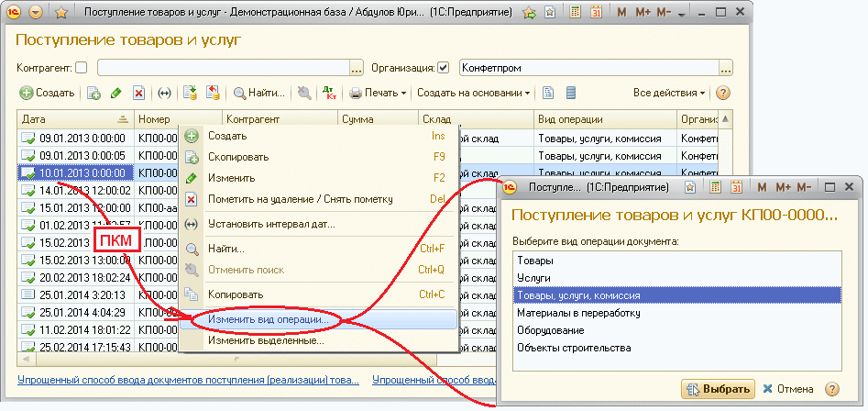The width and height of the screenshot is (868, 411).
Task: Uncheck the Организация filter checkbox
Action: pos(444,68)
